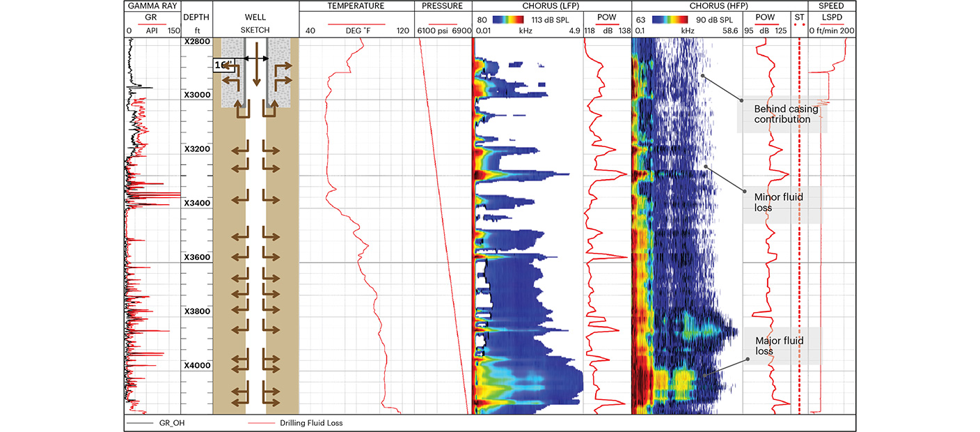
Task: Click the red Drilling Fluid Loss legend line
Action: [262, 423]
